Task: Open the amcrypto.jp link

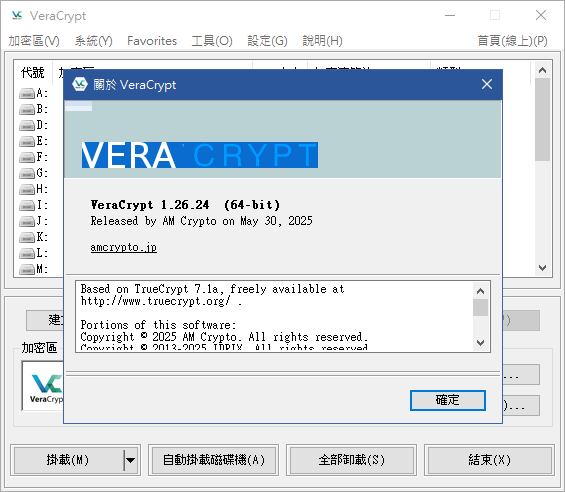Action: coord(124,248)
